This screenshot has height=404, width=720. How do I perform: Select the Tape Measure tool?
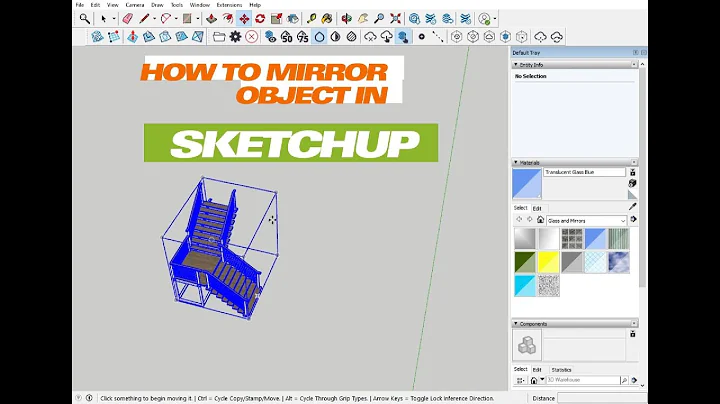(311, 18)
